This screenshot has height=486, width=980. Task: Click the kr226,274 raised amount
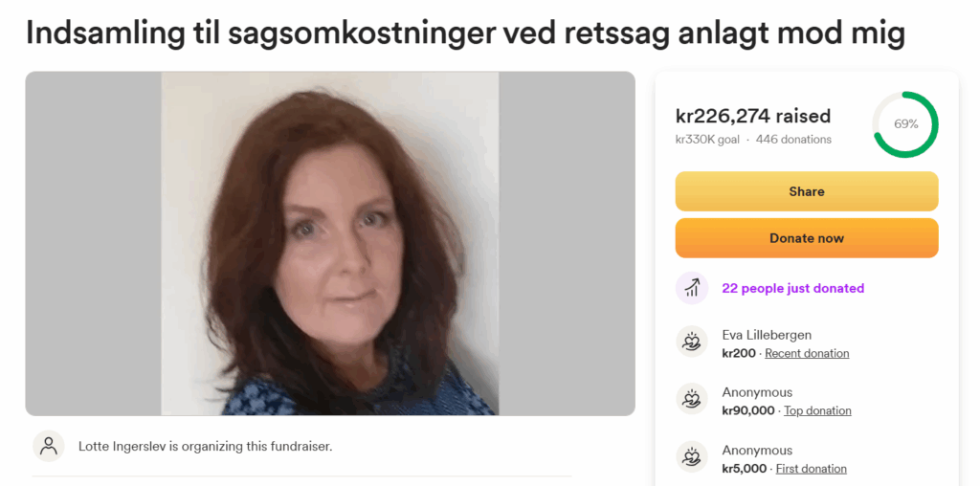(753, 116)
